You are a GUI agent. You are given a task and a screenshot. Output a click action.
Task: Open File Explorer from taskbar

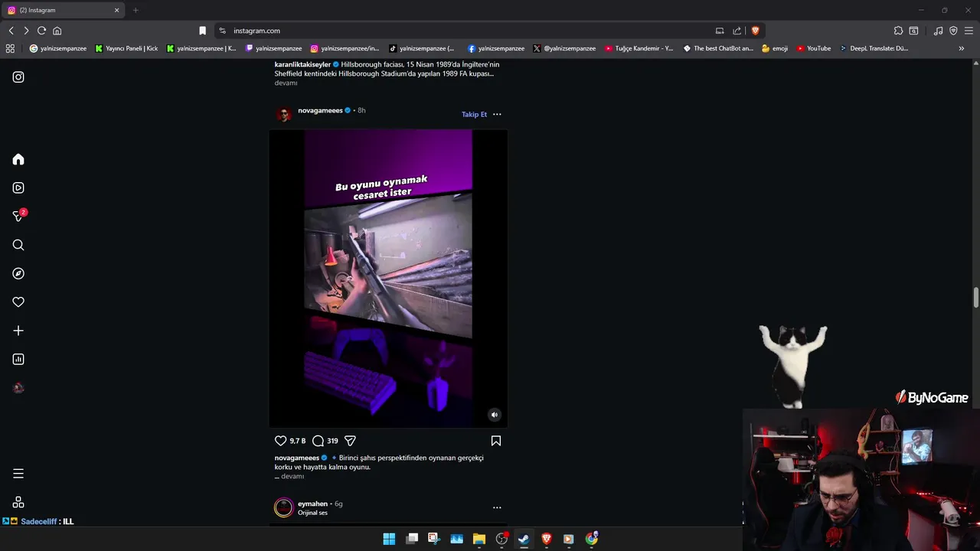[x=479, y=539]
